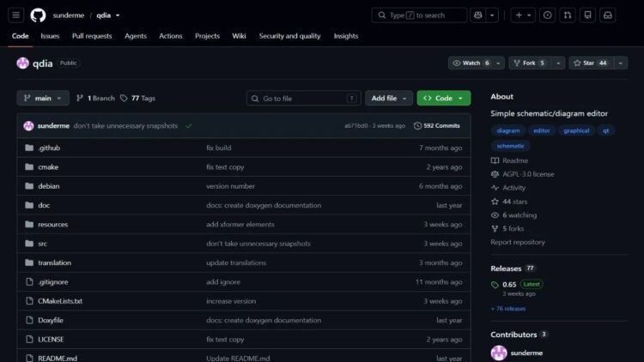Viewport: 644px width, 362px height.
Task: Click the tag icon beside 77 Tags
Action: pyautogui.click(x=124, y=98)
